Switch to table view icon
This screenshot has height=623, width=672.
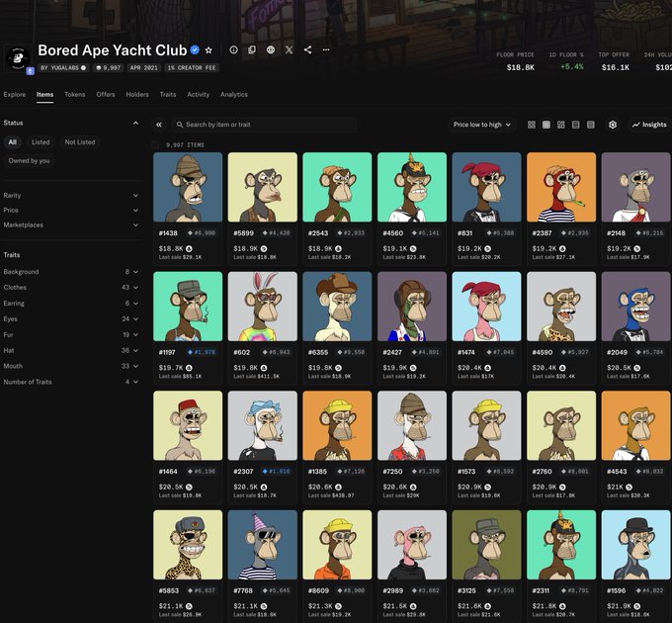click(591, 125)
